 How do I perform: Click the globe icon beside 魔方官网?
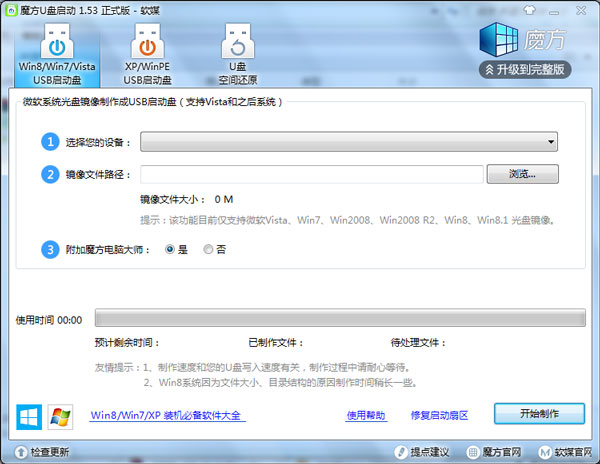click(473, 453)
